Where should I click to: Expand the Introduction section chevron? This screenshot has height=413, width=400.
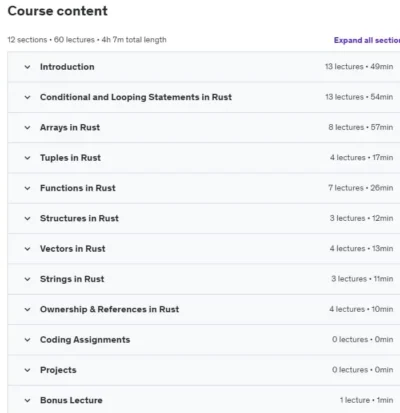coord(27,67)
